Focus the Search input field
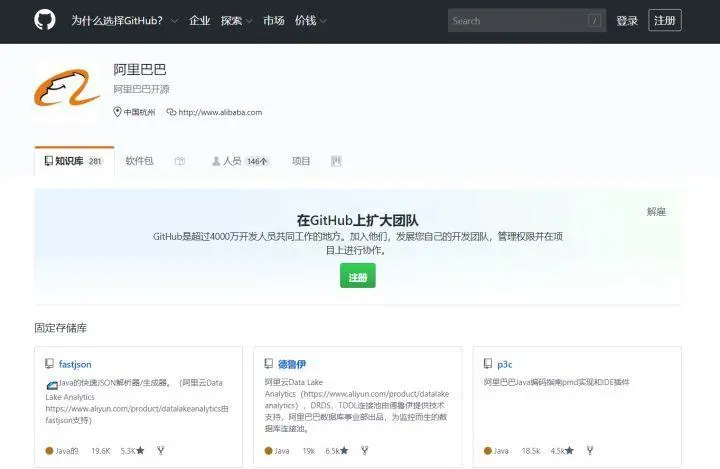This screenshot has height=469, width=720. (527, 20)
